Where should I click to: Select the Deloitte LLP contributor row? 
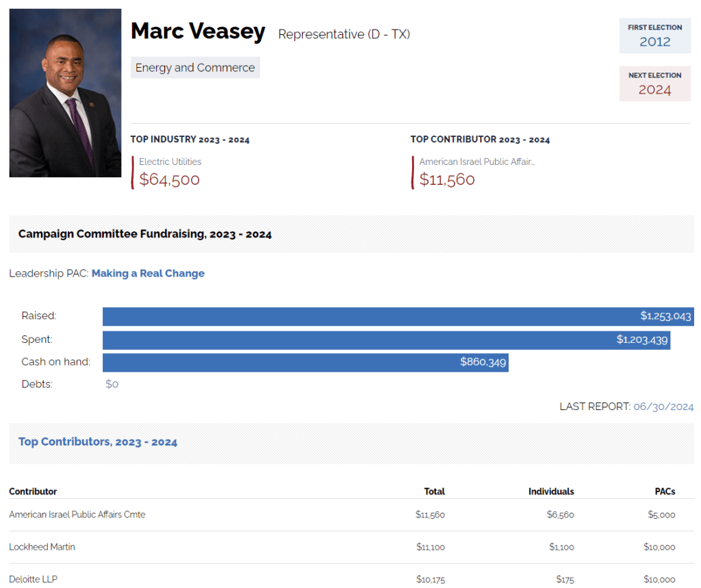tap(34, 579)
